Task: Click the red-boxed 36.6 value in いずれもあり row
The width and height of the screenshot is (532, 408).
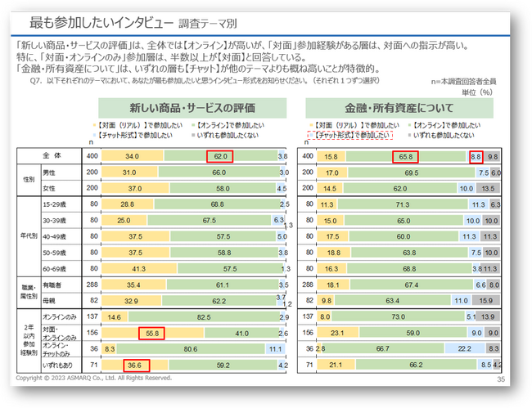Action: click(x=137, y=365)
